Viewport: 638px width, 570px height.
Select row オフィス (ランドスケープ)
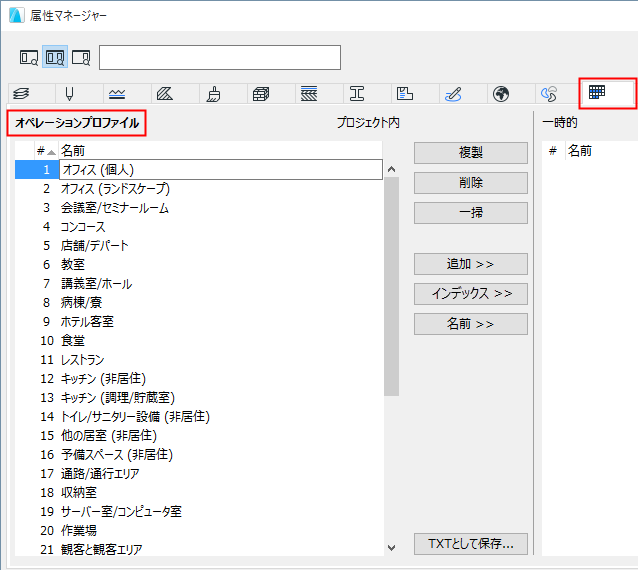coord(199,188)
